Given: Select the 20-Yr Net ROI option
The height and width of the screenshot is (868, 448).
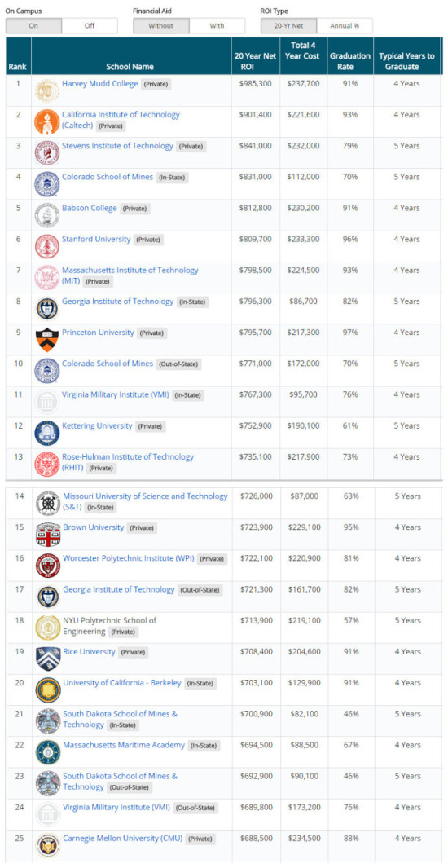Looking at the screenshot, I should pos(288,25).
